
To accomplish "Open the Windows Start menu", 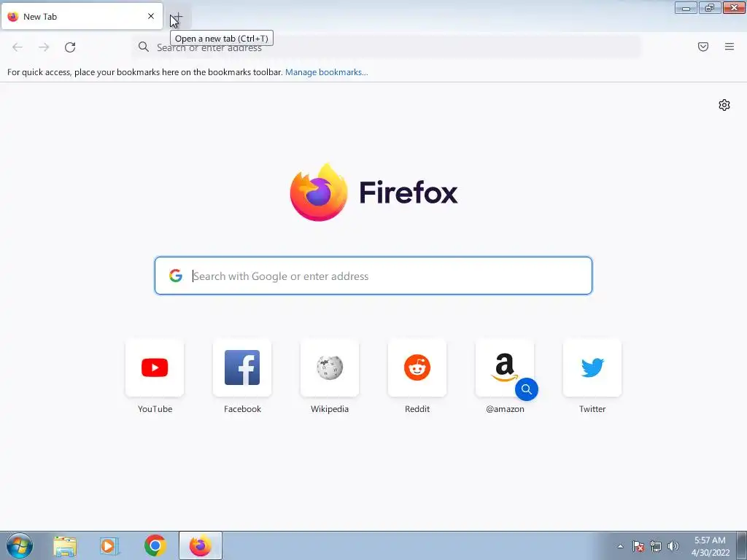I will [20, 545].
